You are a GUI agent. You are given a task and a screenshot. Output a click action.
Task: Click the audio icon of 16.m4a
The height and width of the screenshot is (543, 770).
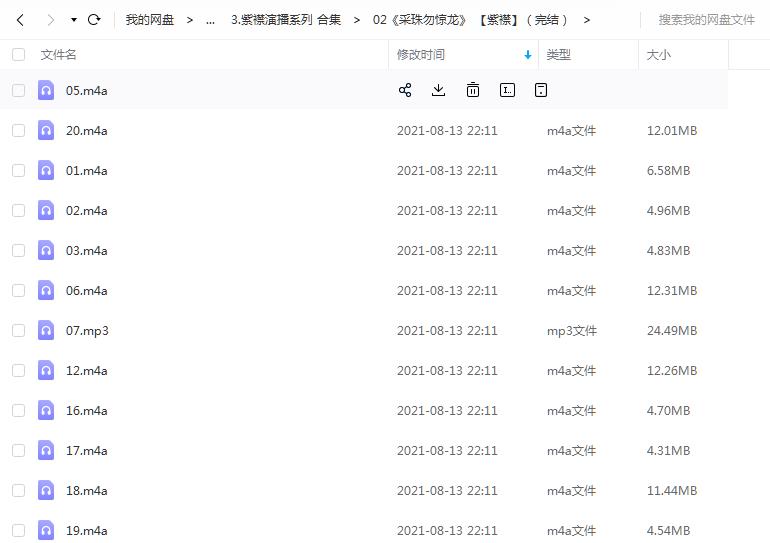pos(46,410)
